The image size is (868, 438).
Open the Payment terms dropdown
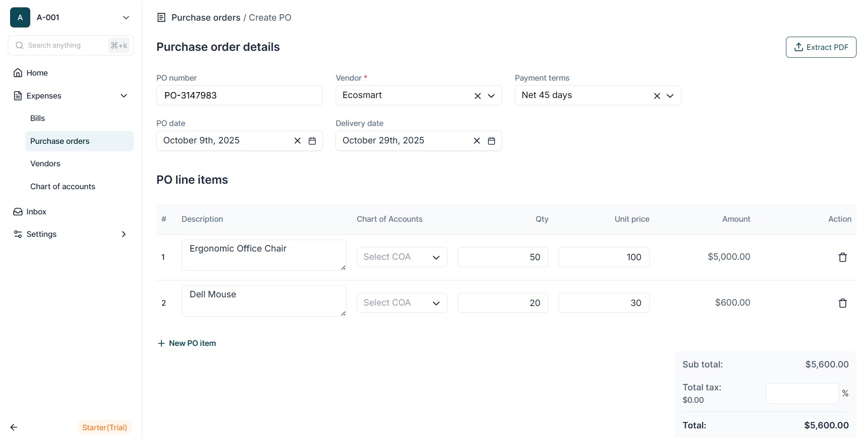pos(670,96)
